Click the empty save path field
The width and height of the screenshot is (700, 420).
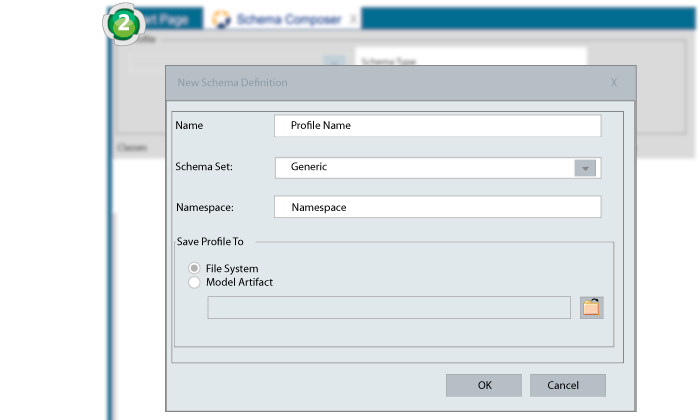(388, 308)
